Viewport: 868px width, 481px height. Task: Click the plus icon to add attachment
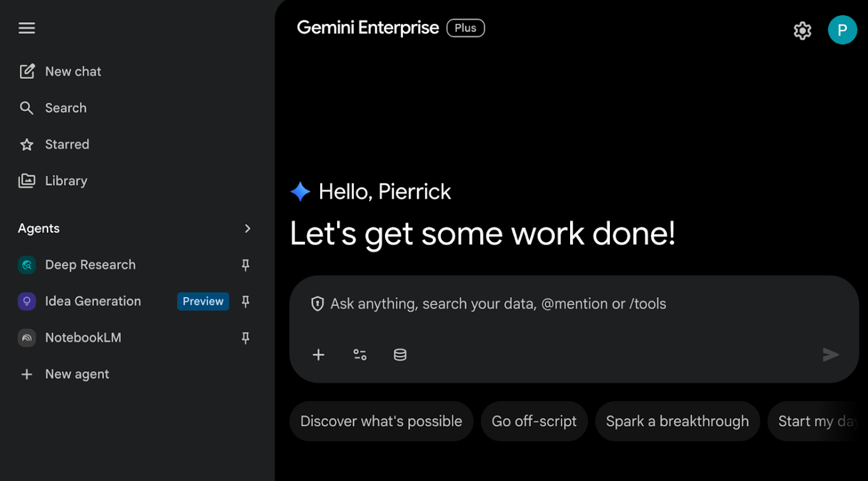318,355
